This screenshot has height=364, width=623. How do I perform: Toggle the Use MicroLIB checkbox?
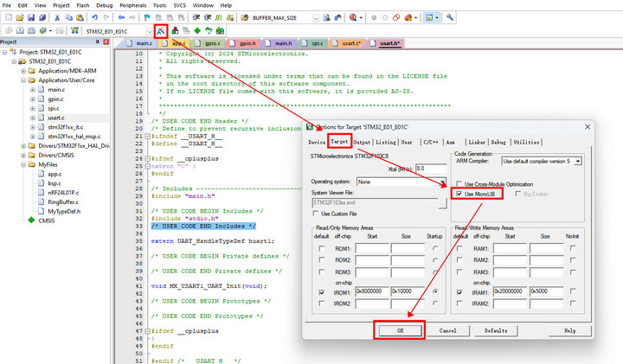(x=459, y=195)
